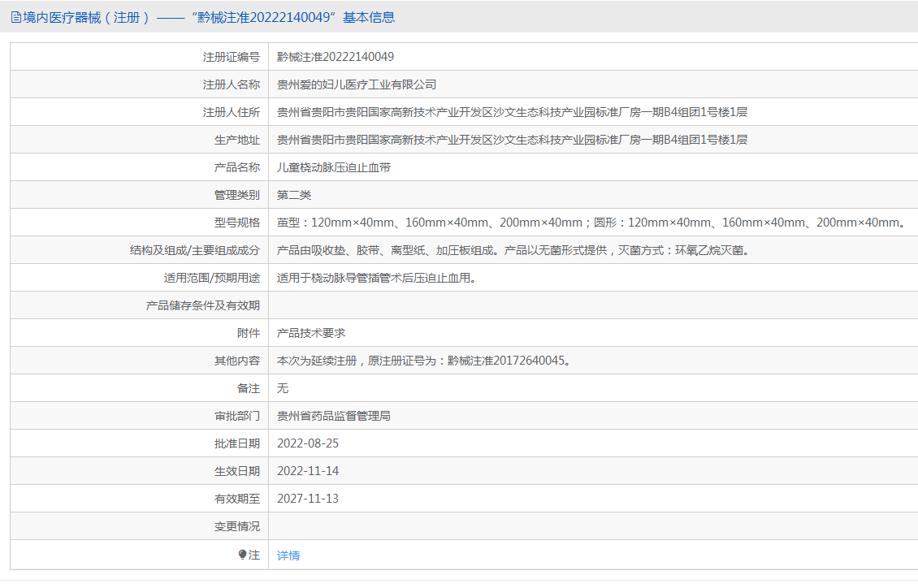Click the composition text starting 产品由吸收垫
This screenshot has width=918, height=588.
[514, 250]
